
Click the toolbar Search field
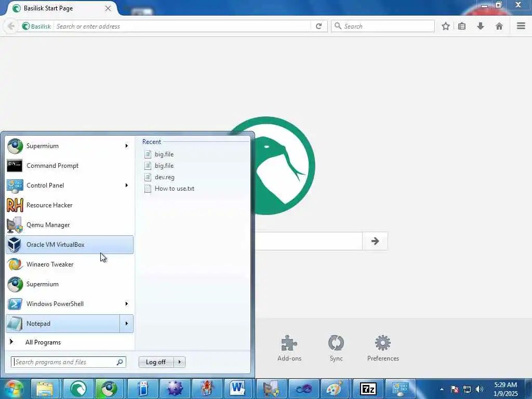coord(383,26)
